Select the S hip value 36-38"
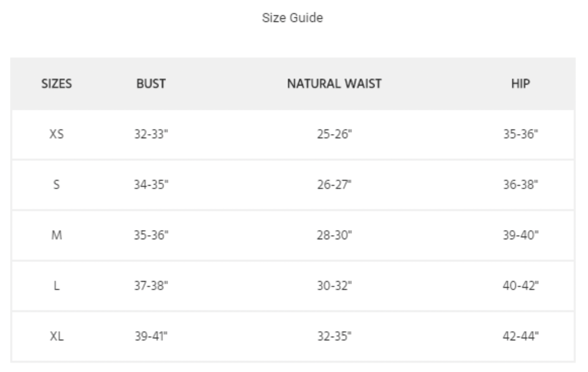The image size is (588, 372). [x=520, y=184]
